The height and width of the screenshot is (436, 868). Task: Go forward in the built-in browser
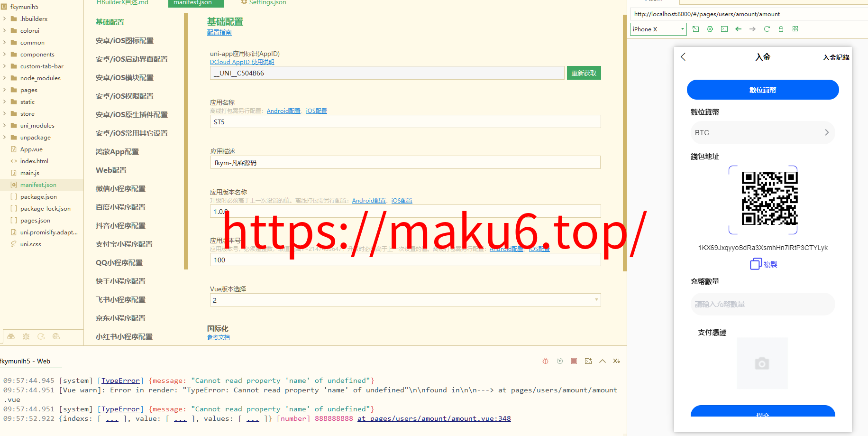753,29
